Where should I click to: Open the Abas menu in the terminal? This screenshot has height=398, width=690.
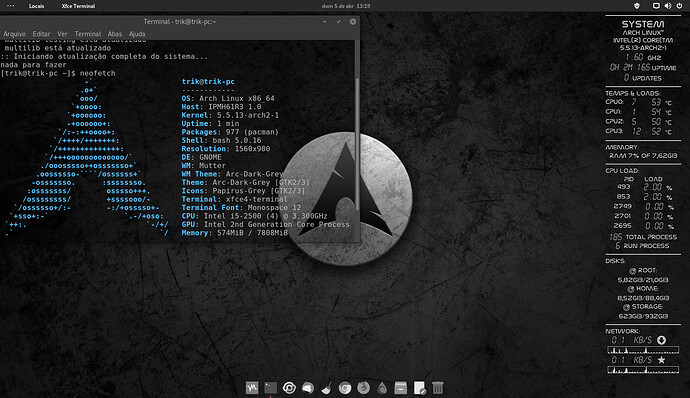(115, 34)
